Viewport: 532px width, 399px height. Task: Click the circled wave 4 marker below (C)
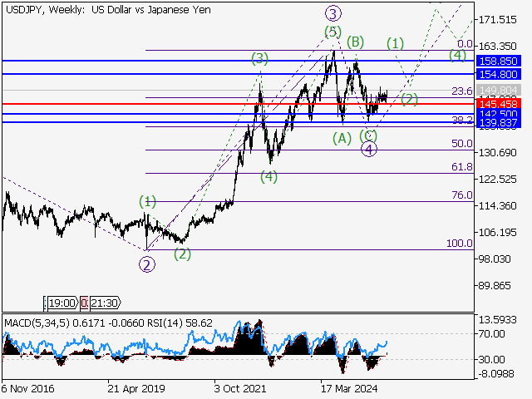(370, 149)
